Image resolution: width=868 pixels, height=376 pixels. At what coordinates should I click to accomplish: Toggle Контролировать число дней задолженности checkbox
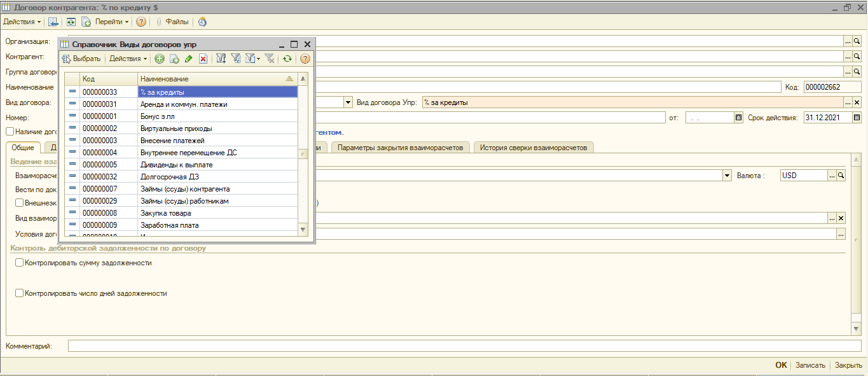[x=19, y=293]
